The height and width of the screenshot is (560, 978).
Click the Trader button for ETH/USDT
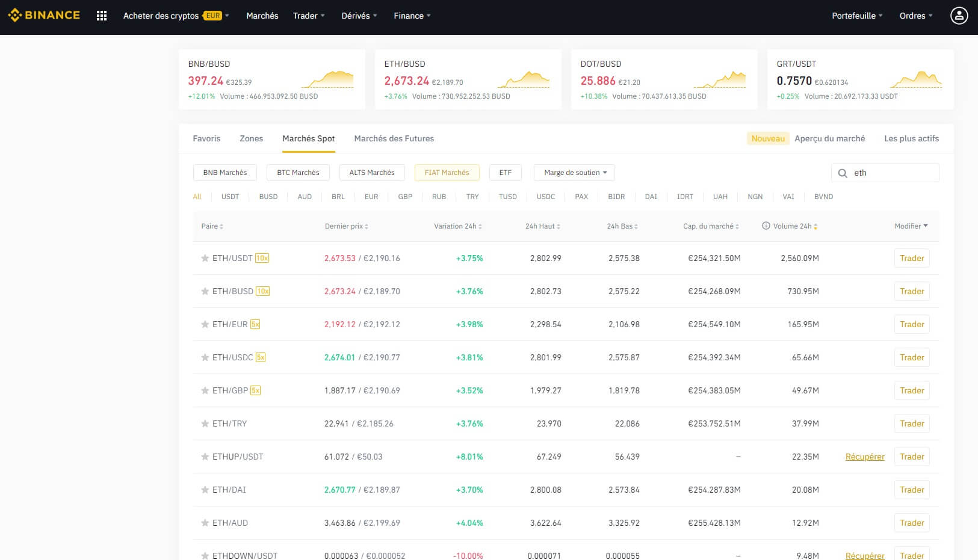pos(912,257)
